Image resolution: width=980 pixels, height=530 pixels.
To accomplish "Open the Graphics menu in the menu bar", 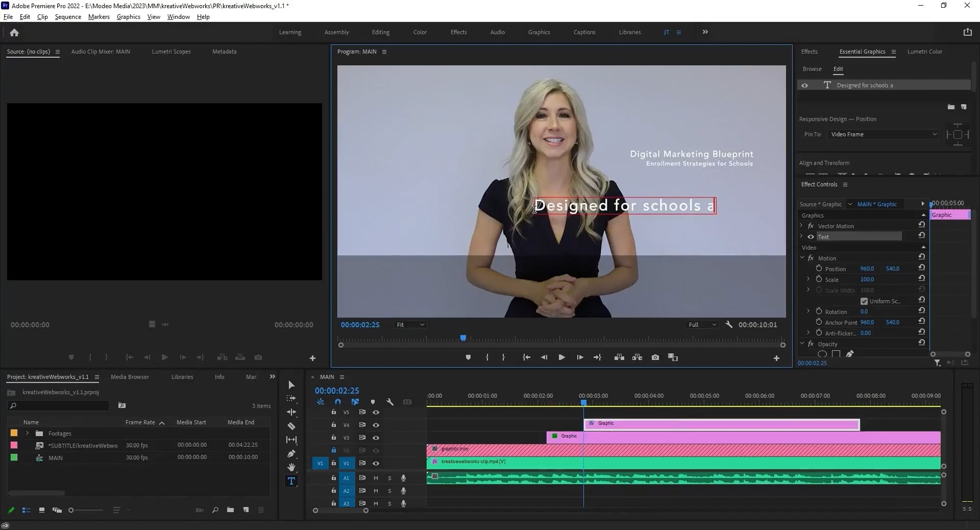I will (128, 16).
